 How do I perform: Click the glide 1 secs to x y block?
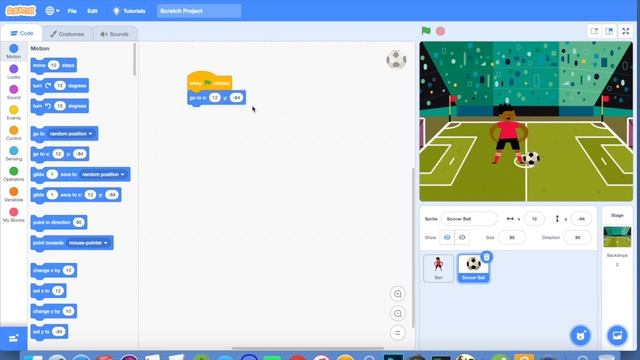pyautogui.click(x=76, y=195)
